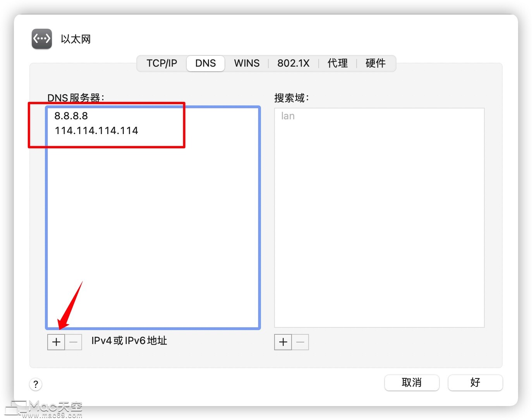Open help with the question mark
This screenshot has width=532, height=420.
pos(36,384)
